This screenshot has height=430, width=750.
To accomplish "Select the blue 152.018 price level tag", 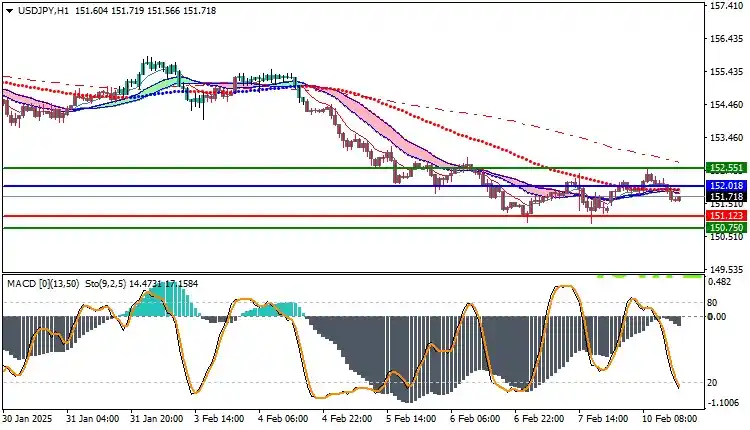I will 724,186.
